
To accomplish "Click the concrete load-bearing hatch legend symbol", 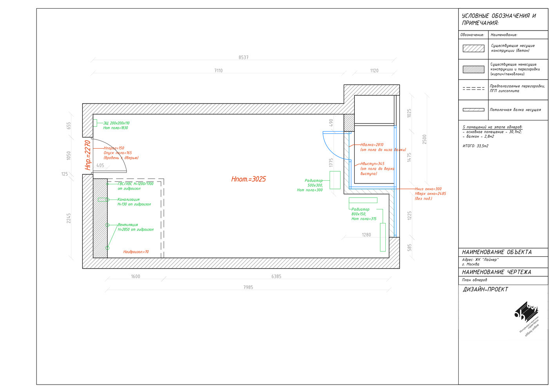I will [x=473, y=48].
